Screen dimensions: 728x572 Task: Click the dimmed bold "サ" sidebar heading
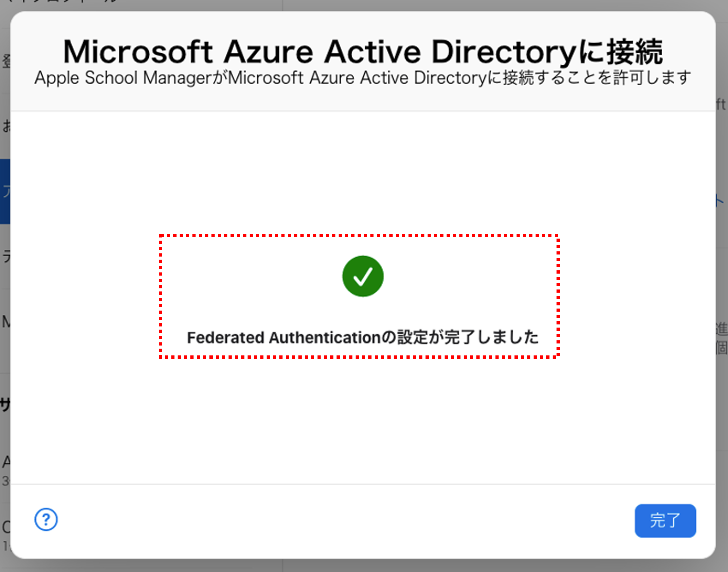click(x=5, y=404)
